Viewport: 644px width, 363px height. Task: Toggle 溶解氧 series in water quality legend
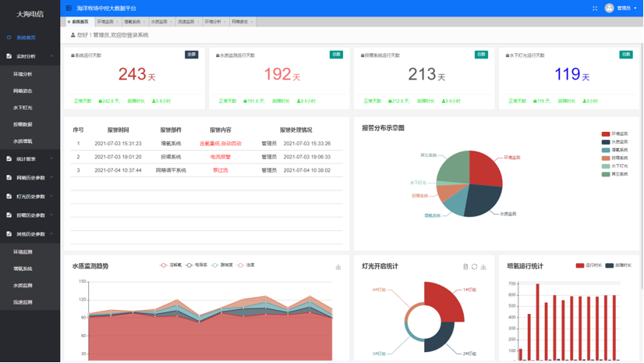tap(172, 265)
